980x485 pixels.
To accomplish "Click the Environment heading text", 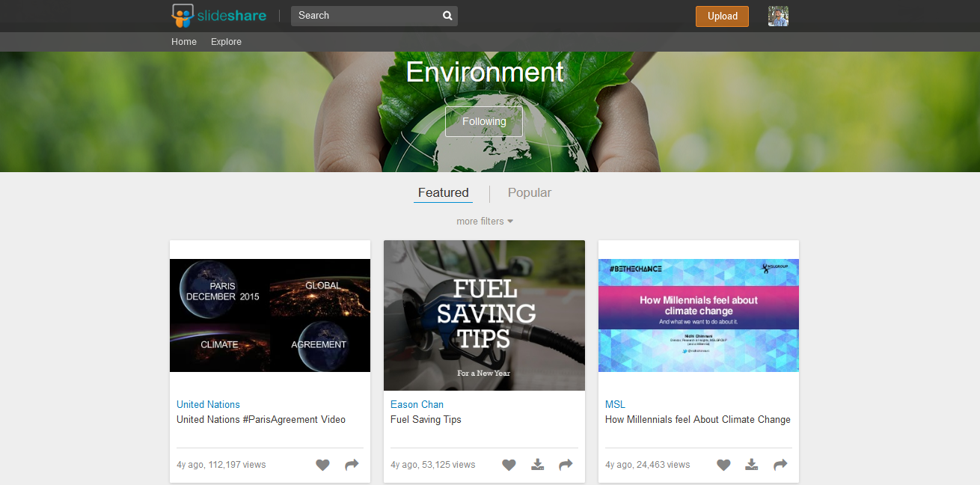I will (485, 72).
